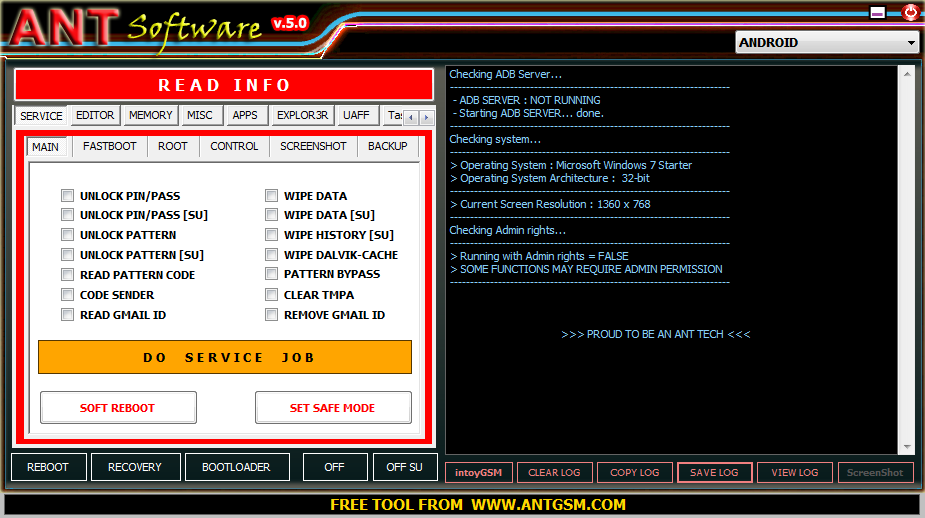Click the SAVE LOG button

point(714,473)
